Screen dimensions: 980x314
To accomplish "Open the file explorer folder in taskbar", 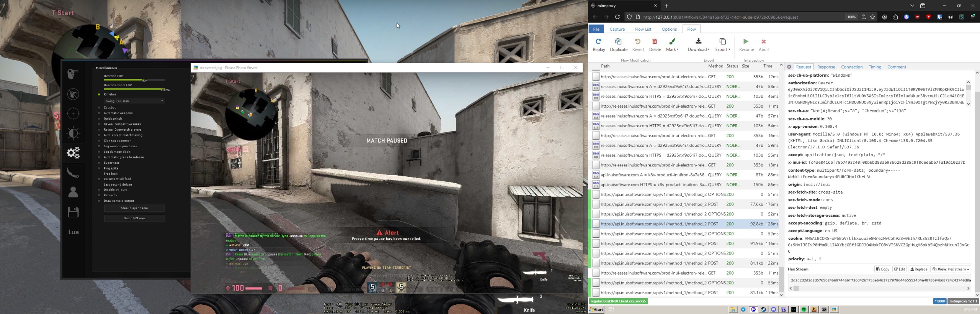I will click(733, 309).
